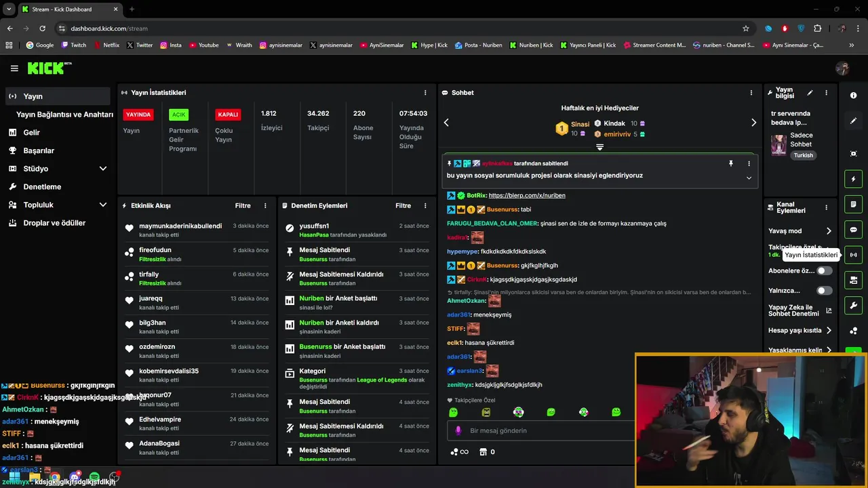868x488 pixels.
Task: Open user avatar menu at top right
Action: click(843, 68)
